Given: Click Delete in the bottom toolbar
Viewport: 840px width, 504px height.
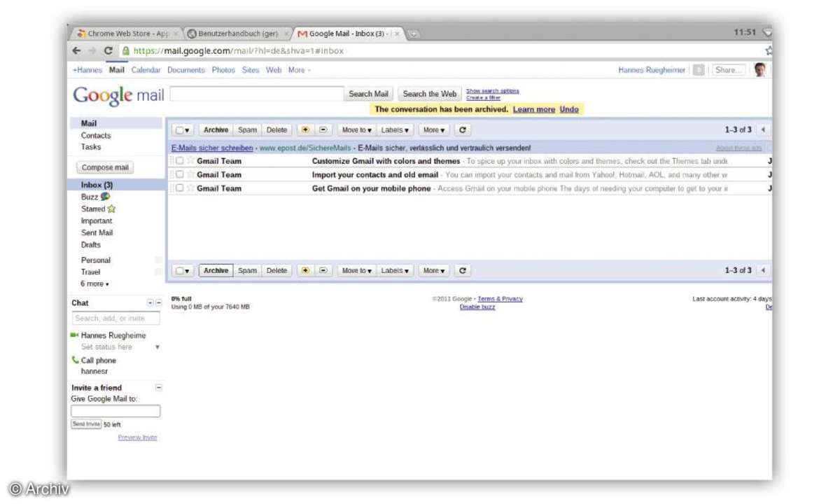Looking at the screenshot, I should (x=276, y=271).
